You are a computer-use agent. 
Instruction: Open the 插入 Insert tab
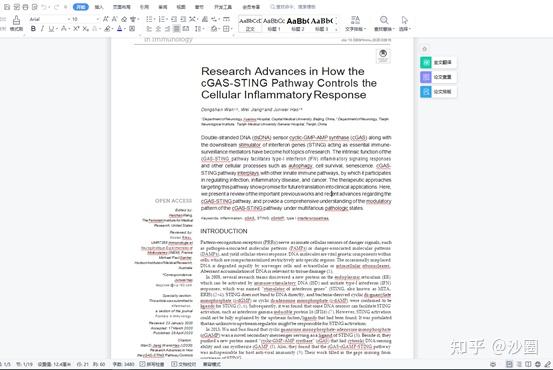click(99, 7)
